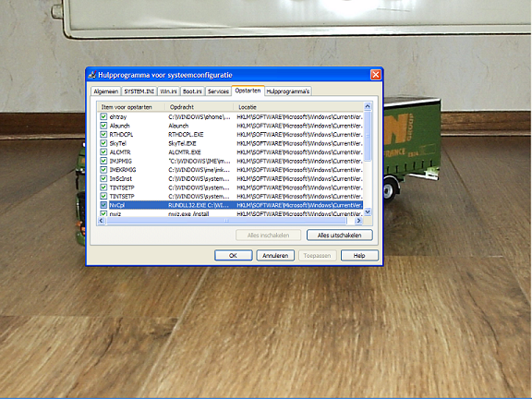
Task: Sort by Item voor opstarten column header
Action: pyautogui.click(x=131, y=107)
